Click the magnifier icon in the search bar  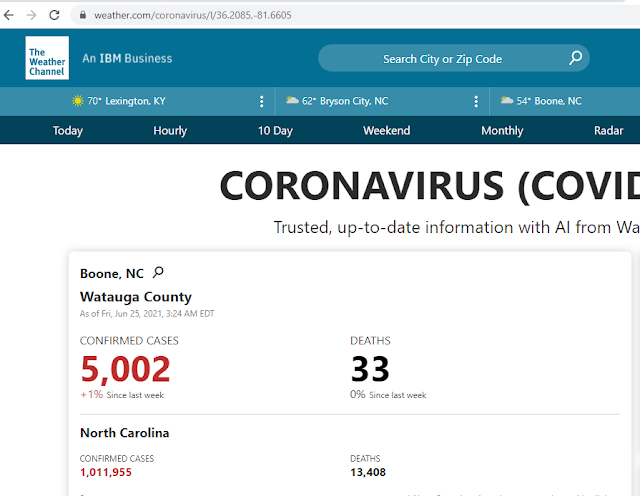(x=576, y=58)
